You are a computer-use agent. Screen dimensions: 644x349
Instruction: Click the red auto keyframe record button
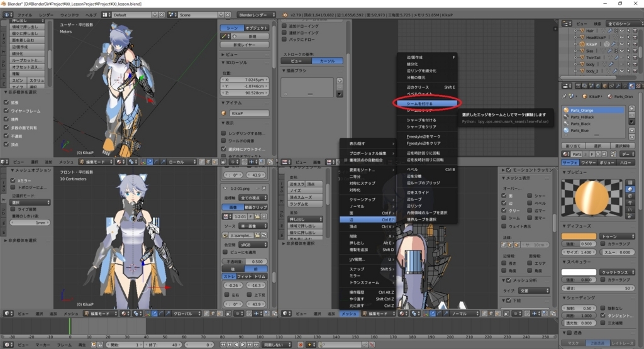click(x=301, y=345)
